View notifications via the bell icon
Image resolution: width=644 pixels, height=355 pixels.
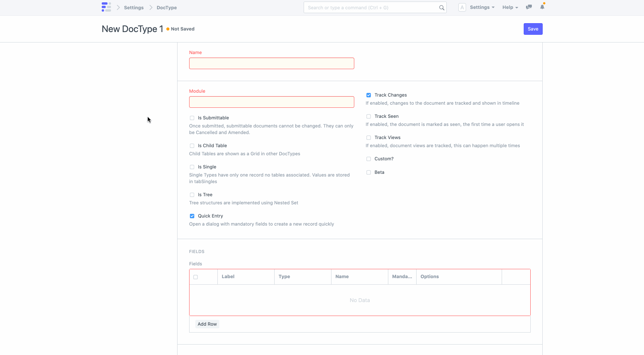[542, 7]
